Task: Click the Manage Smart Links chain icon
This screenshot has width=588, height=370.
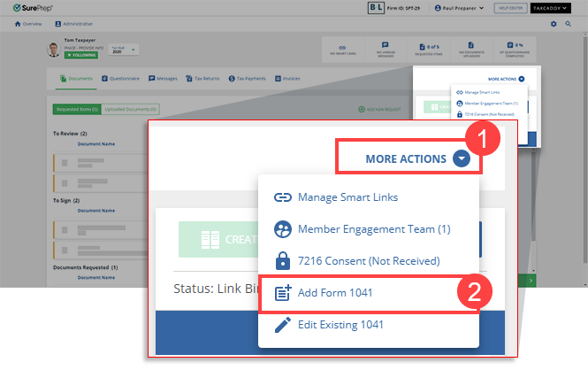Action: [x=283, y=197]
